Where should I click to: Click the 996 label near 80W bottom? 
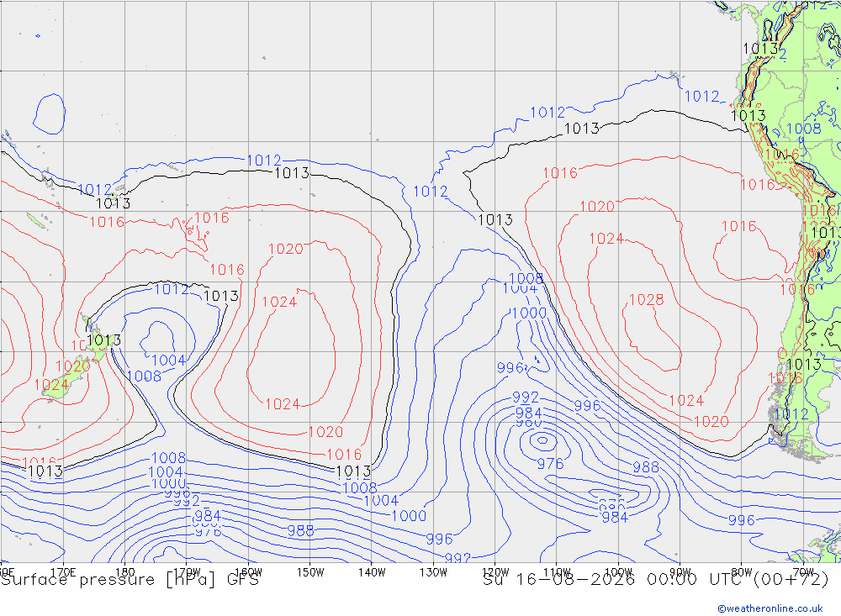coord(741,520)
